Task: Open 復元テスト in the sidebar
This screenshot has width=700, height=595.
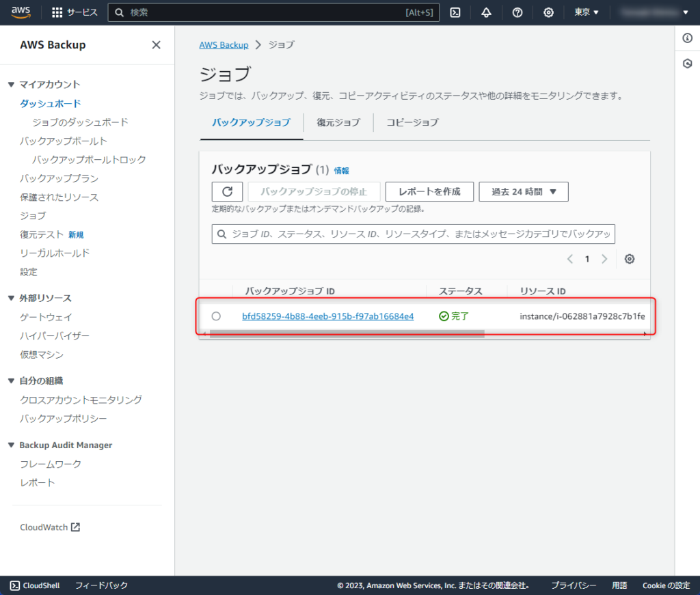Action: [x=42, y=234]
